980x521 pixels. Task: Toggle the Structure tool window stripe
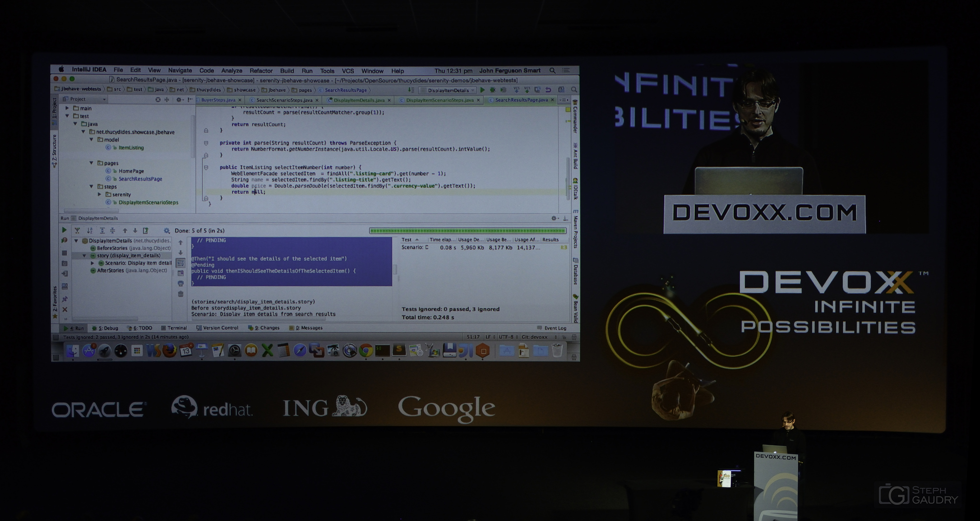point(55,151)
